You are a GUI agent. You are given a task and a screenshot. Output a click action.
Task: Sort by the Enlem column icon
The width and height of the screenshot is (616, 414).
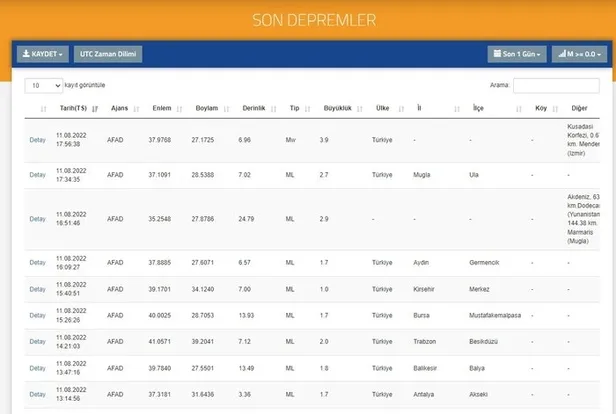click(180, 109)
